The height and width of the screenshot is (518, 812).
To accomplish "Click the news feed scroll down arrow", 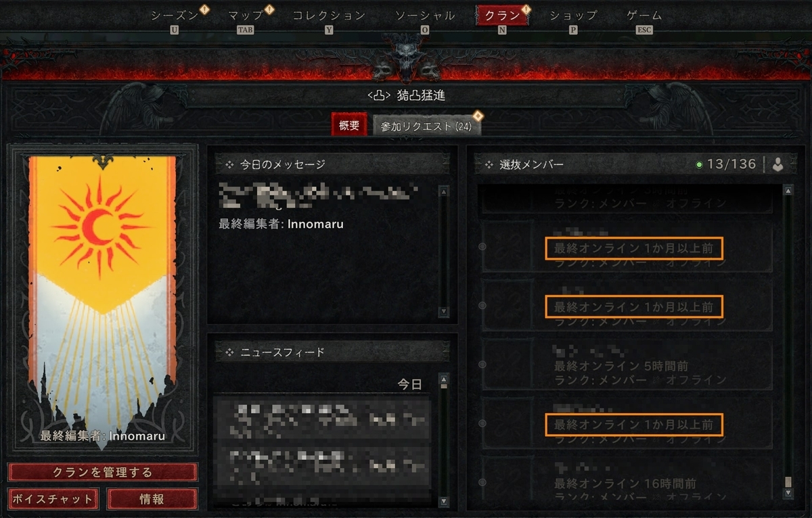I will [443, 501].
